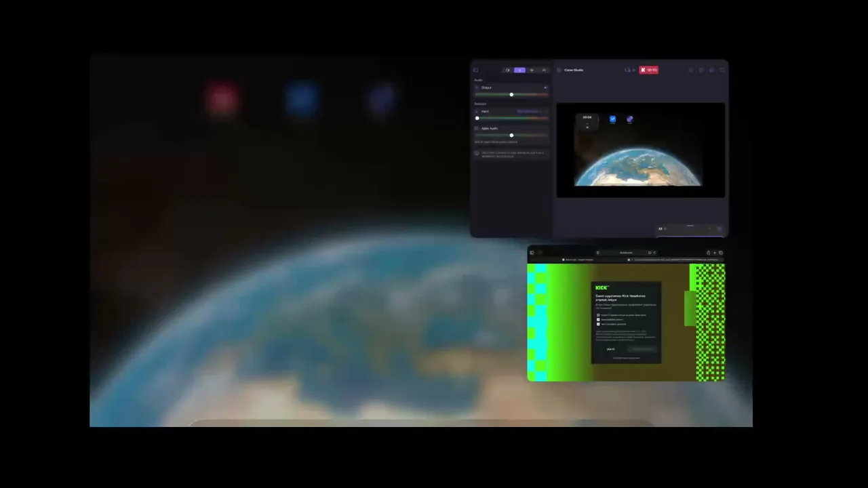Select the highlighted purple audio tab
The image size is (868, 488).
[x=519, y=70]
